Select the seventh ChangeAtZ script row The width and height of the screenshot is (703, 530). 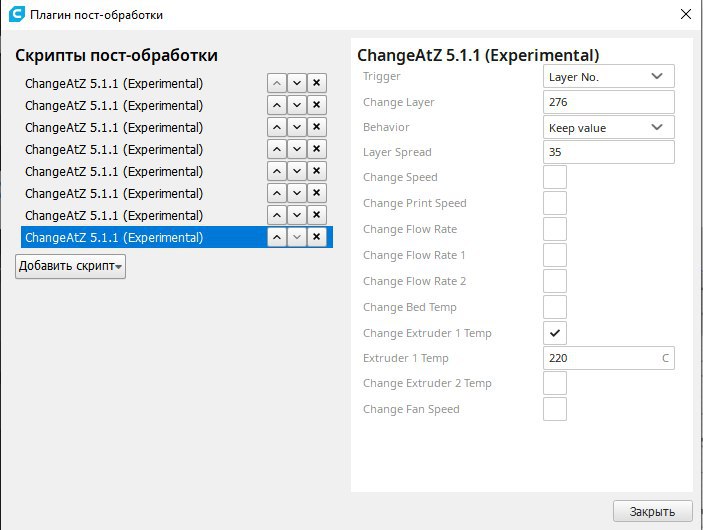[177, 215]
